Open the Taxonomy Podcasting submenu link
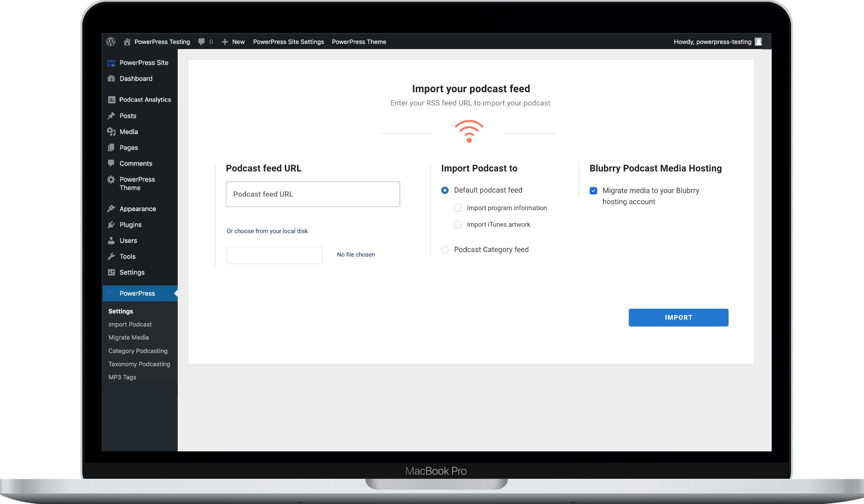 click(x=139, y=364)
